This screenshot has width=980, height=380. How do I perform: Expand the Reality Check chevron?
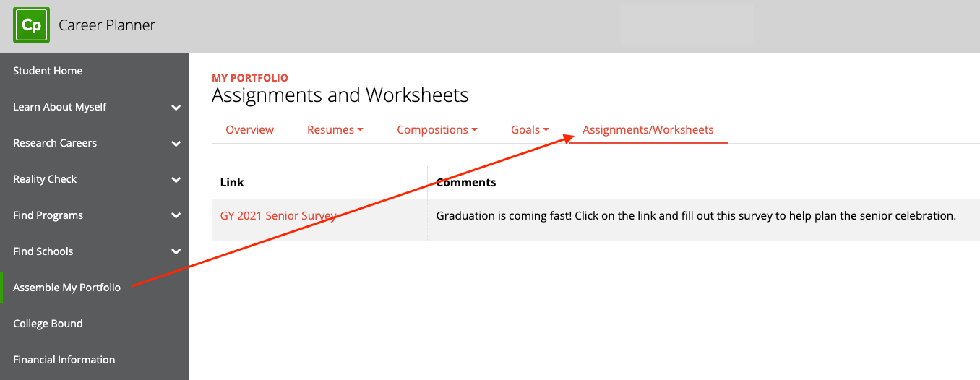tap(176, 180)
